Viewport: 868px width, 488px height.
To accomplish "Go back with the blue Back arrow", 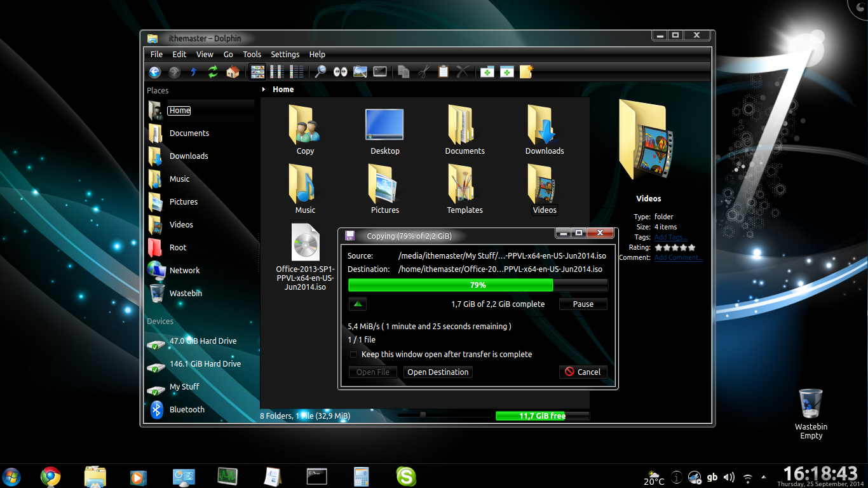I will (155, 72).
